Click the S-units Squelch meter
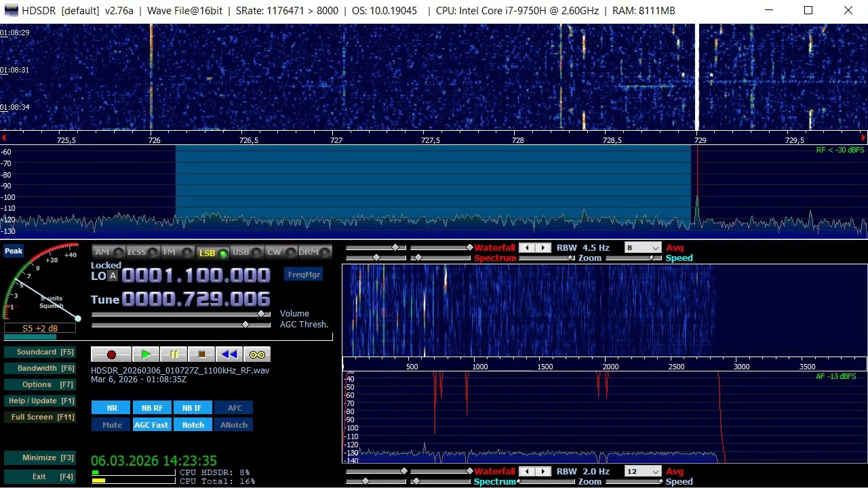Image resolution: width=868 pixels, height=488 pixels. pos(41,281)
